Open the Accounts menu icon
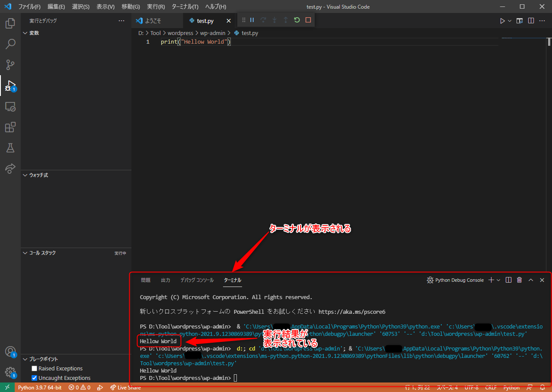This screenshot has width=552, height=392. pyautogui.click(x=10, y=352)
